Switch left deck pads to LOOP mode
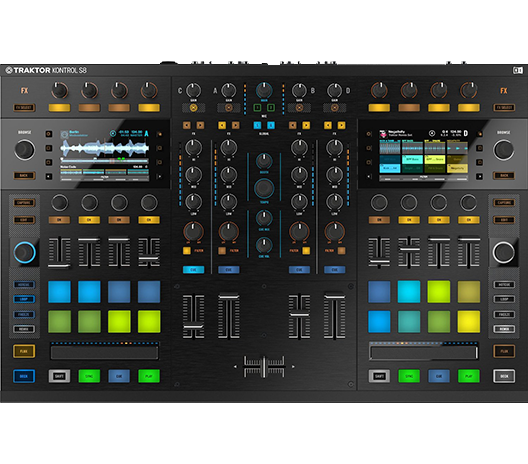The height and width of the screenshot is (464, 528). click(24, 299)
